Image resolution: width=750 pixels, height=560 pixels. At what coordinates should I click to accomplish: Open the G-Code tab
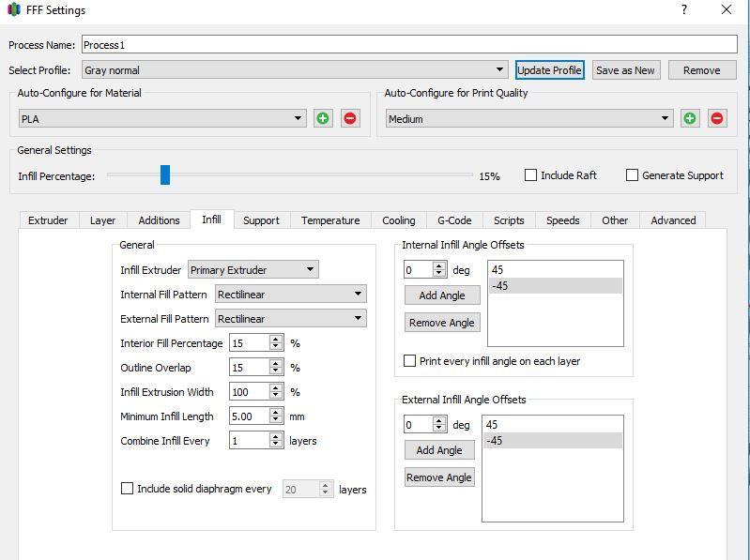(454, 220)
